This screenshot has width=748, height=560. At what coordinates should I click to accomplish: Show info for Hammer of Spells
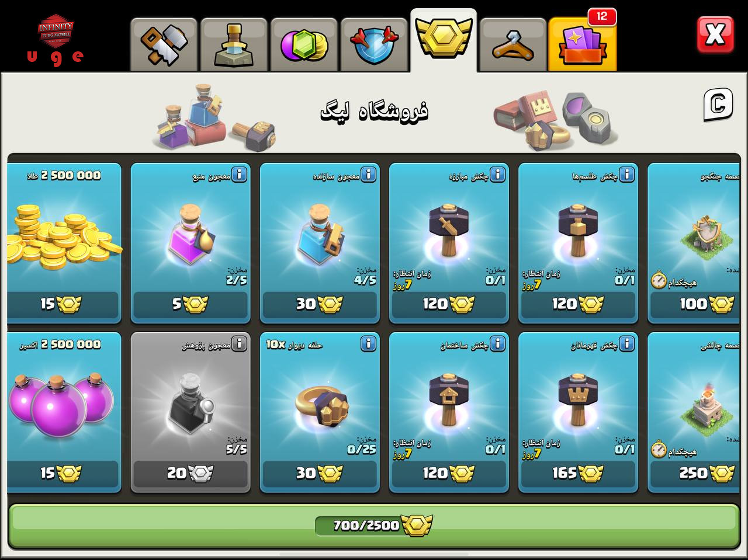click(x=626, y=175)
